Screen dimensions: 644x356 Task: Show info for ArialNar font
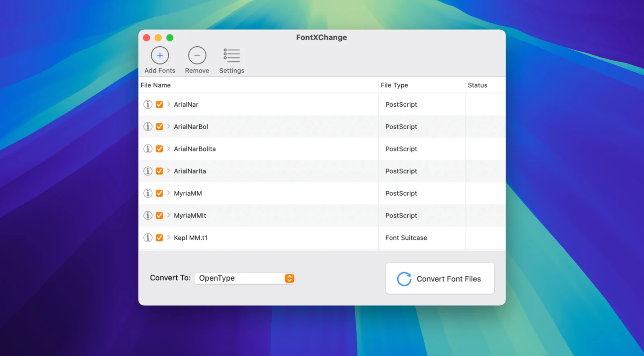[x=148, y=104]
